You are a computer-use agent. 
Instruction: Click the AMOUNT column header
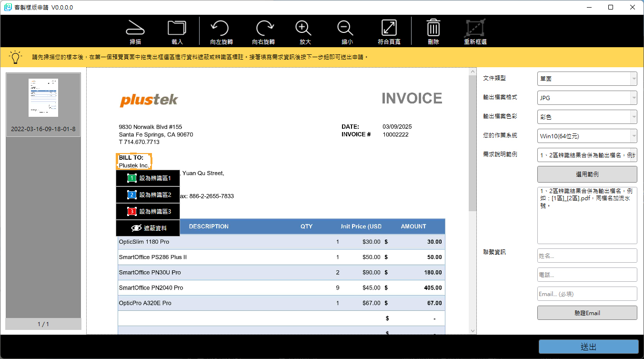(x=413, y=226)
